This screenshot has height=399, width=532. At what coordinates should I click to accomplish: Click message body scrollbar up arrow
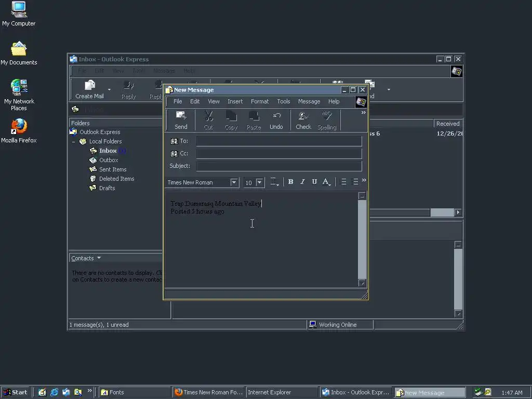click(x=362, y=196)
